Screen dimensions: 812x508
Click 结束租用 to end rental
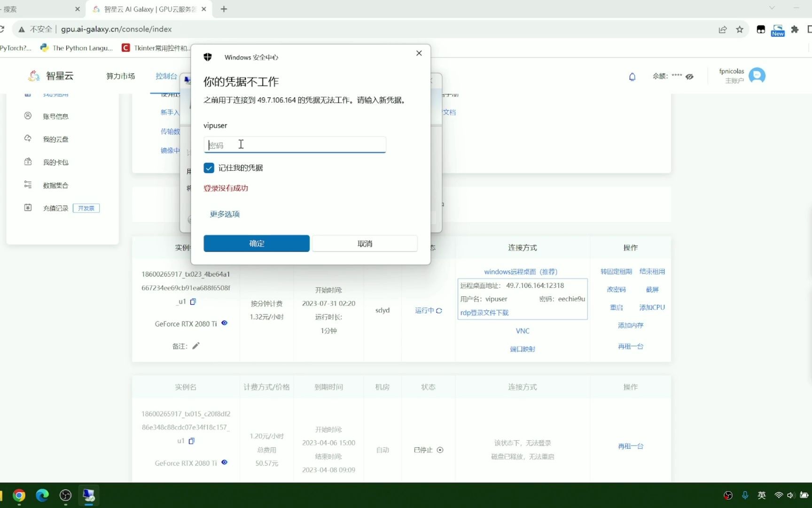coord(652,271)
